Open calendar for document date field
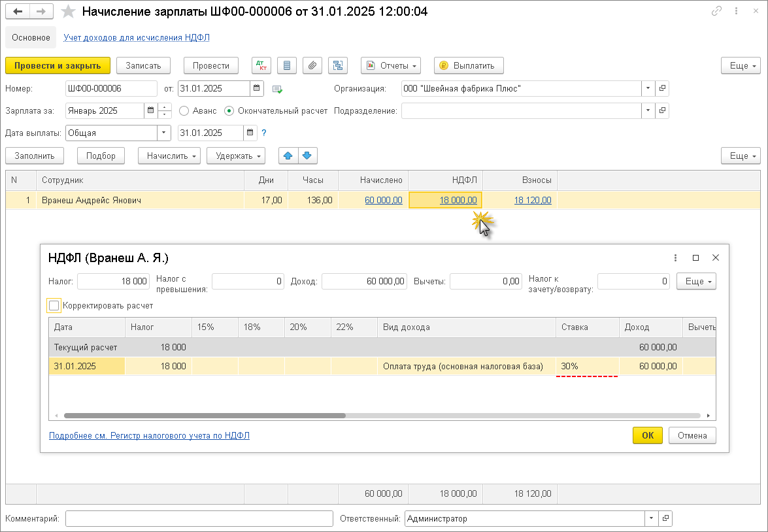Image resolution: width=768 pixels, height=532 pixels. (x=256, y=89)
